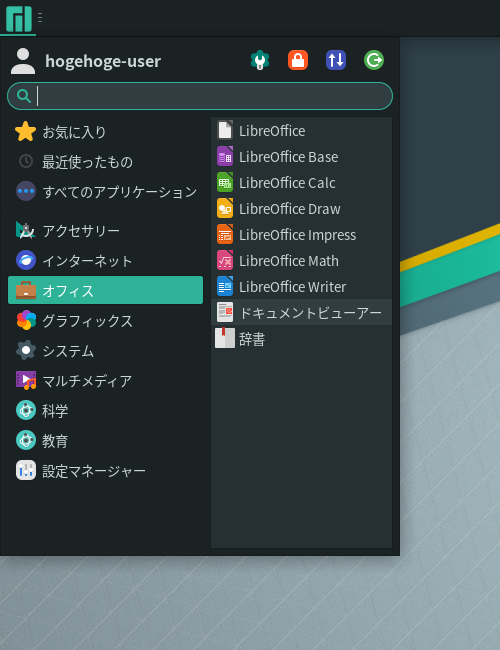Start LibreOffice Draw
The image size is (500, 650).
point(301,209)
